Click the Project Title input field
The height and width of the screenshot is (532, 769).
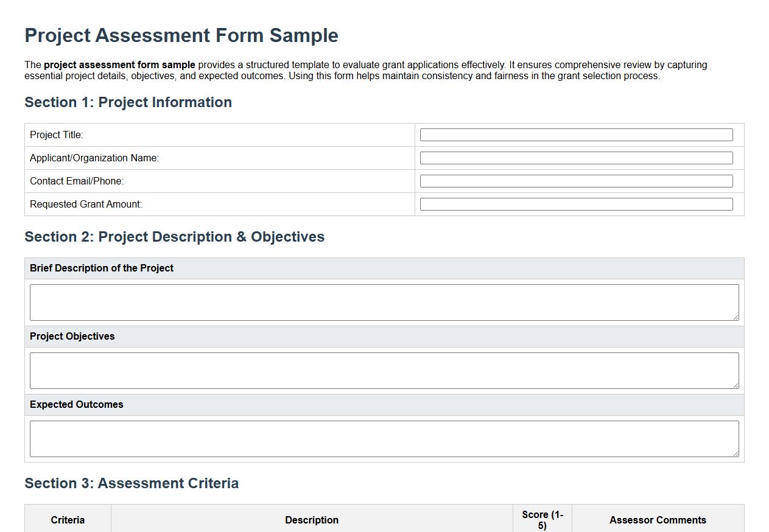pyautogui.click(x=575, y=135)
